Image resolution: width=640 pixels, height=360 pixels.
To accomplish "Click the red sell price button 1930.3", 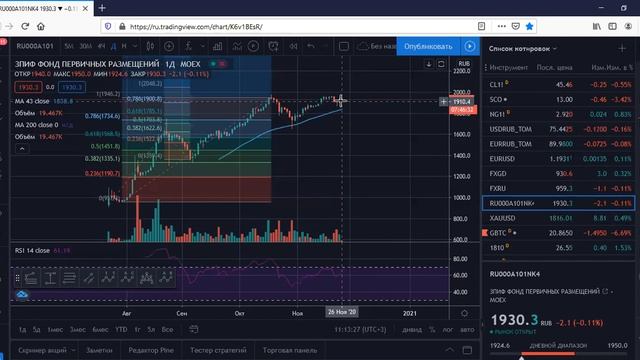I will (28, 87).
